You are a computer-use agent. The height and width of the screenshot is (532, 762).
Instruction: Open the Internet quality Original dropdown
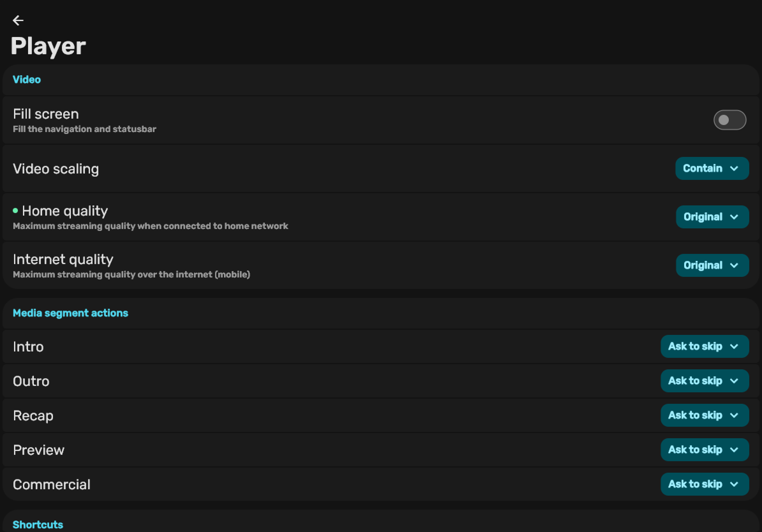tap(712, 265)
